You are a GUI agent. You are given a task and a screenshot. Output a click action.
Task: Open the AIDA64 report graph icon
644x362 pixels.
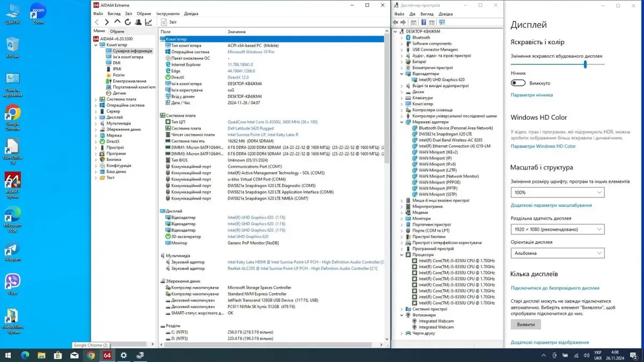tap(149, 22)
